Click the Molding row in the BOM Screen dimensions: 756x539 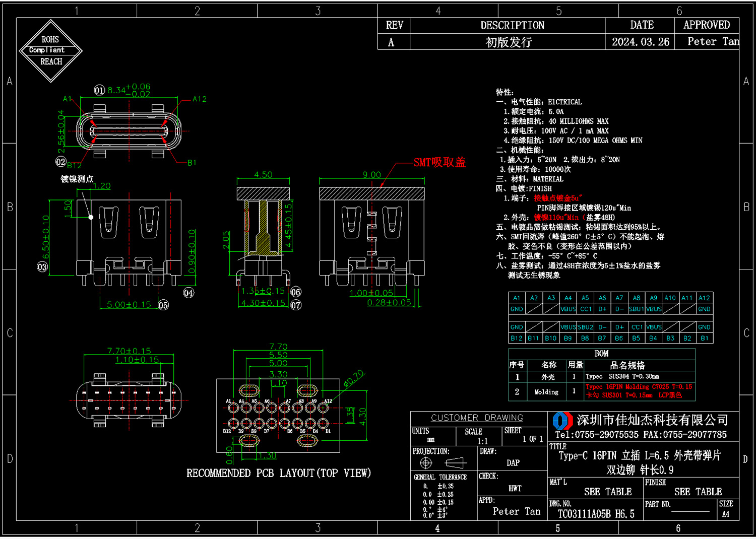[x=602, y=391]
